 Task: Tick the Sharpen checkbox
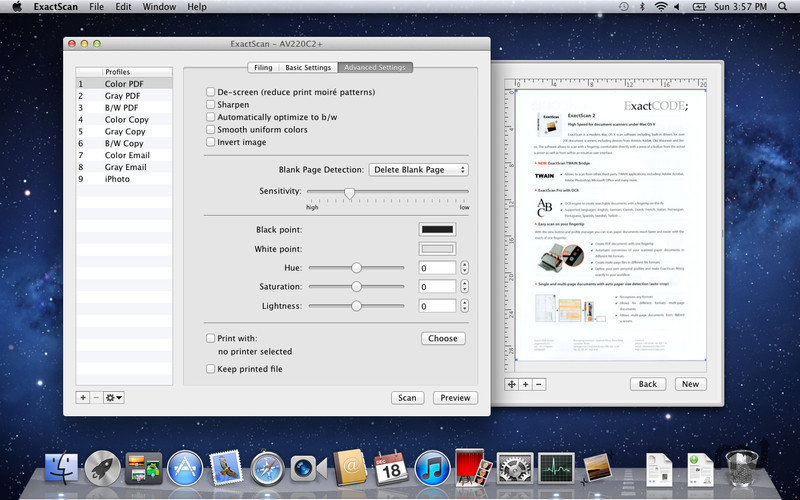pos(210,105)
